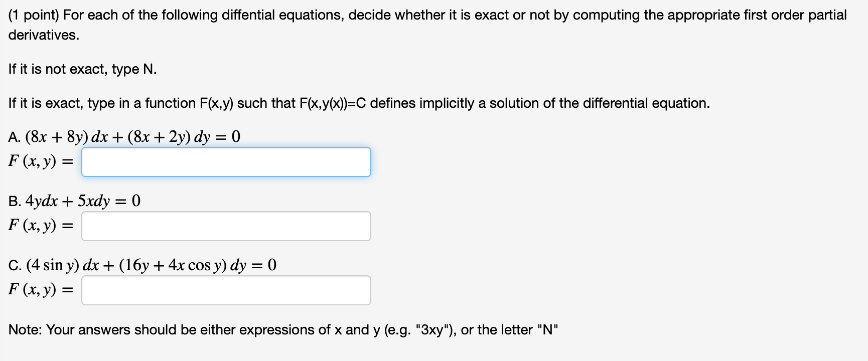Screen dimensions: 868x361
Task: Click the 'C.' label before the third equation
Action: [x=15, y=264]
